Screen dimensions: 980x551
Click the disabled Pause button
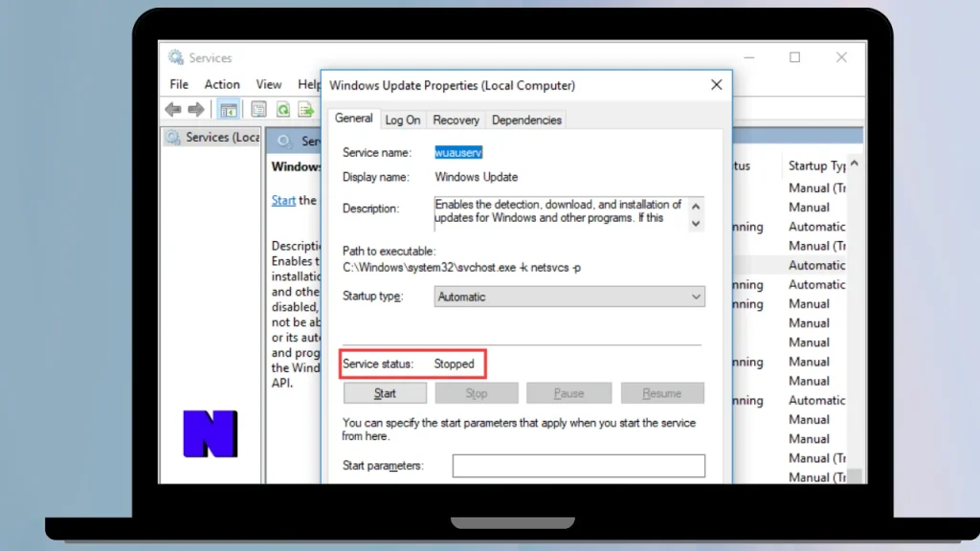click(x=568, y=393)
